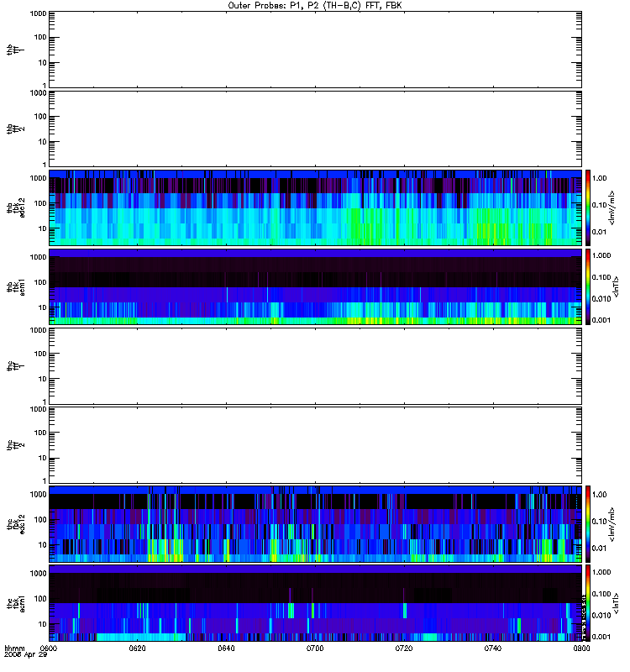Click the '0.010' tick on thc scm1 color bar
Viewport: 630px width, 672px height.
tap(601, 616)
